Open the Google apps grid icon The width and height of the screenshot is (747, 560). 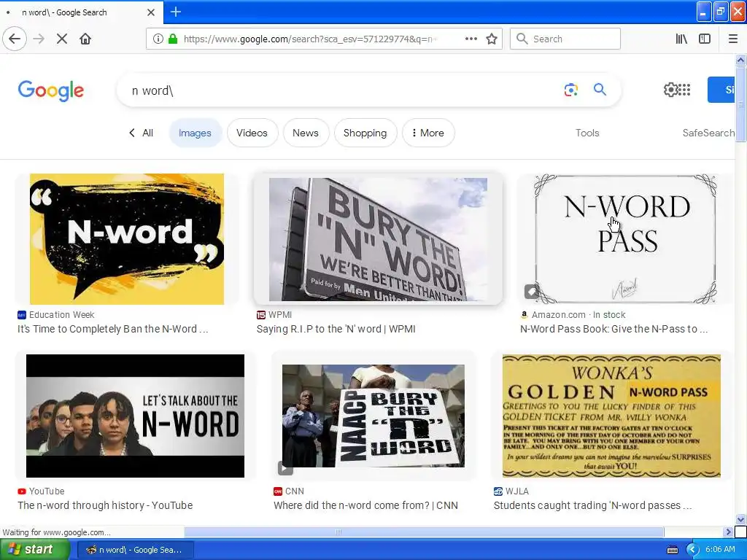pyautogui.click(x=684, y=90)
